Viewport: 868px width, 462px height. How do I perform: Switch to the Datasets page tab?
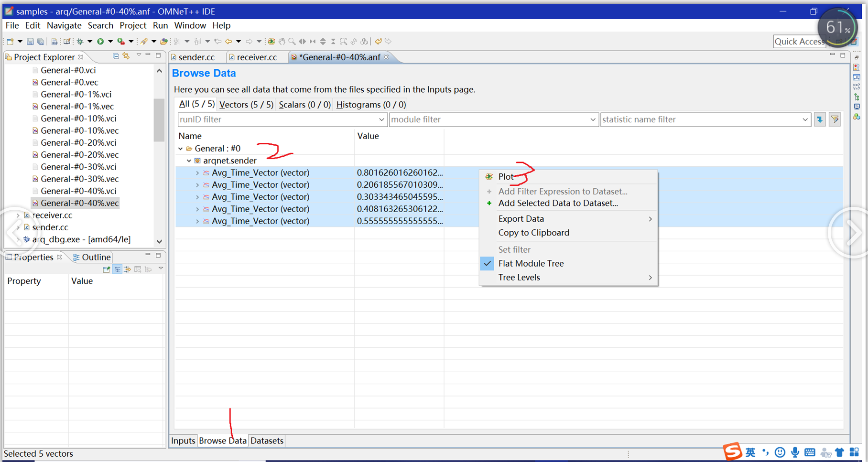coord(267,441)
